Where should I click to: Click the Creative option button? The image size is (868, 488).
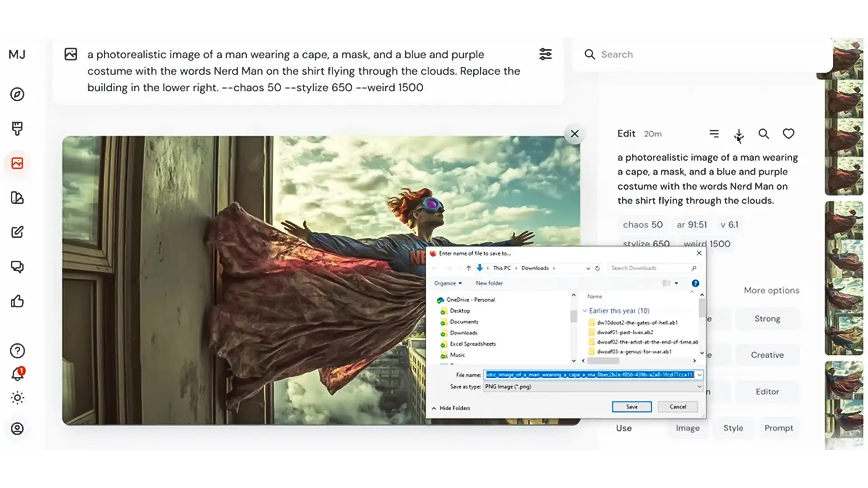(x=767, y=355)
